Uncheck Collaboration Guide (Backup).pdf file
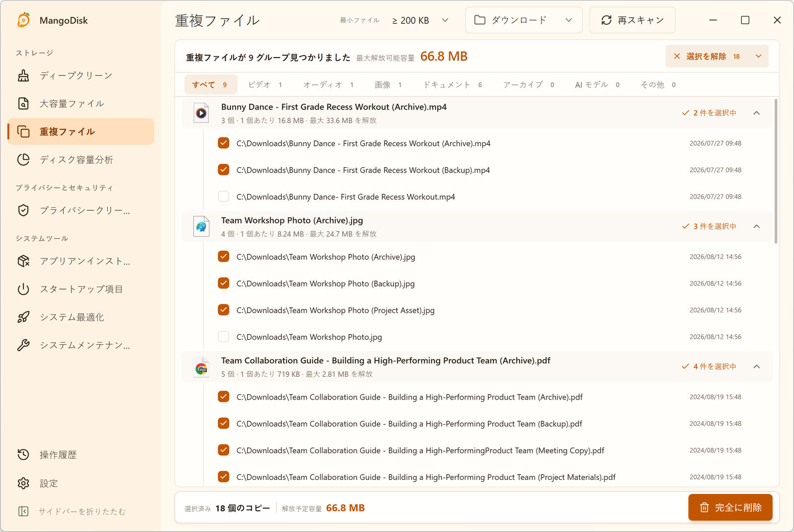This screenshot has height=532, width=794. point(224,423)
